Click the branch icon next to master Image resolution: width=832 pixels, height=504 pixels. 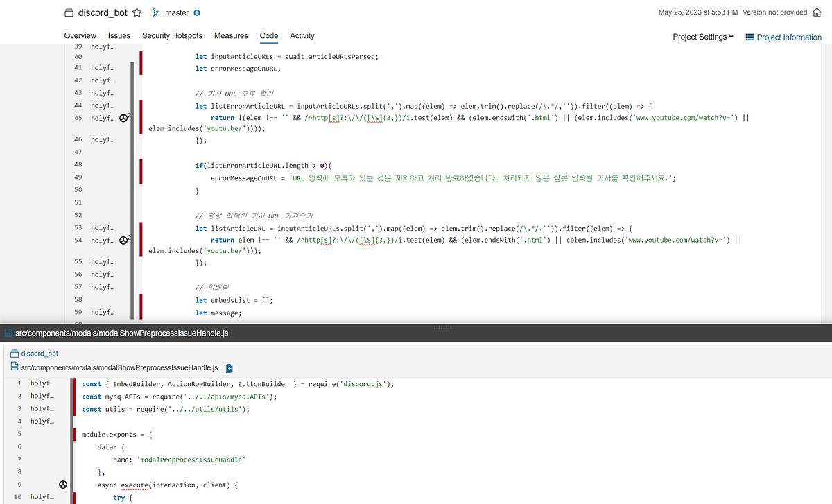click(x=156, y=12)
